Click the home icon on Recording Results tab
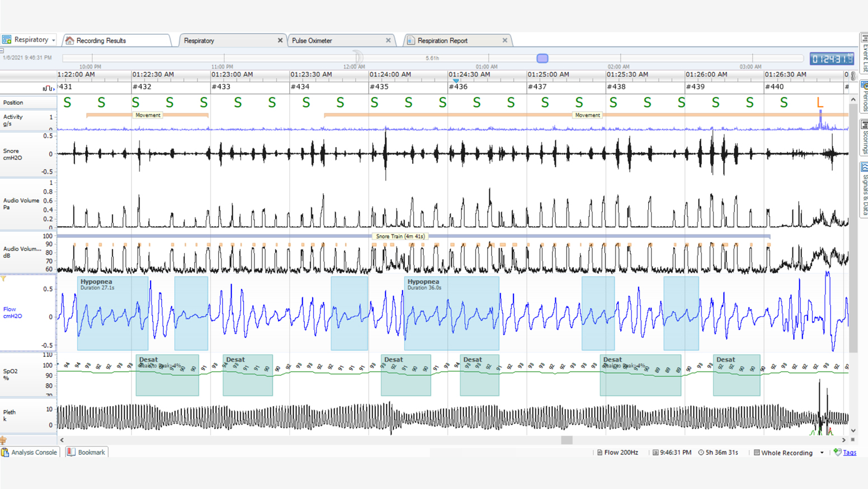This screenshot has height=489, width=868. pyautogui.click(x=70, y=41)
